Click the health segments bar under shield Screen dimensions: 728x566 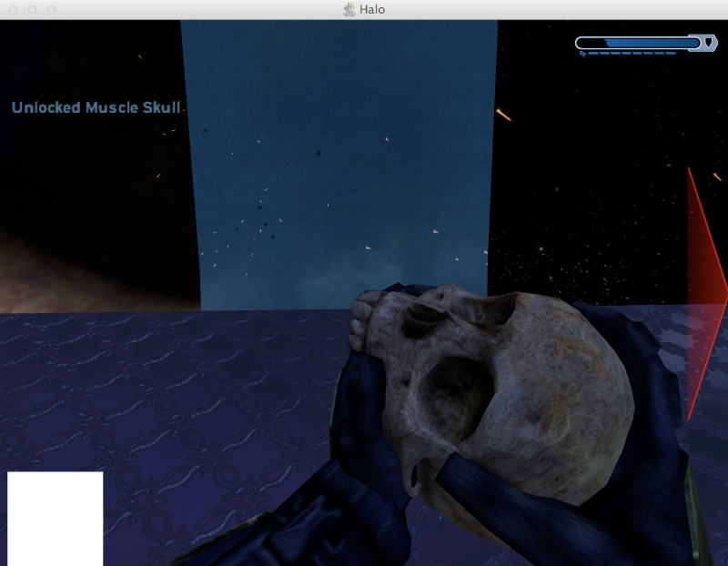[628, 54]
